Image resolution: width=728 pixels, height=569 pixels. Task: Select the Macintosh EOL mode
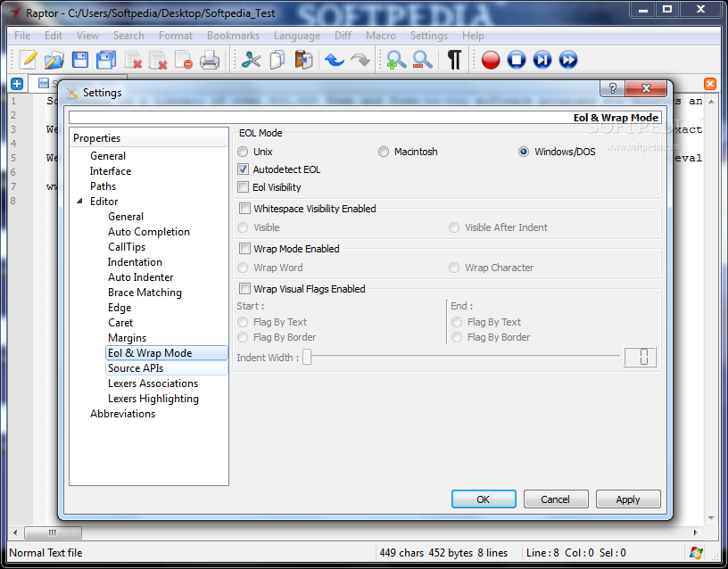tap(408, 152)
